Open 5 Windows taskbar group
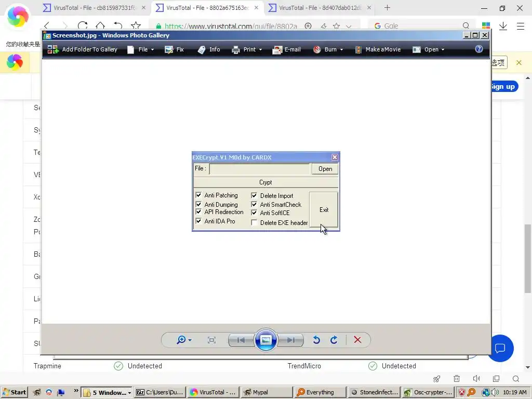 tap(107, 393)
